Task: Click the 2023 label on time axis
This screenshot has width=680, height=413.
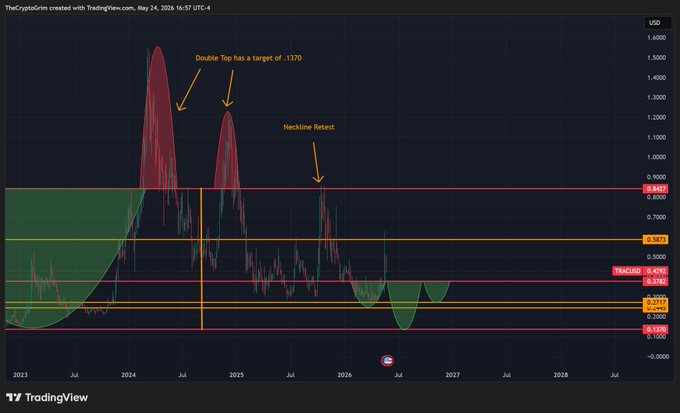Action: pos(20,375)
